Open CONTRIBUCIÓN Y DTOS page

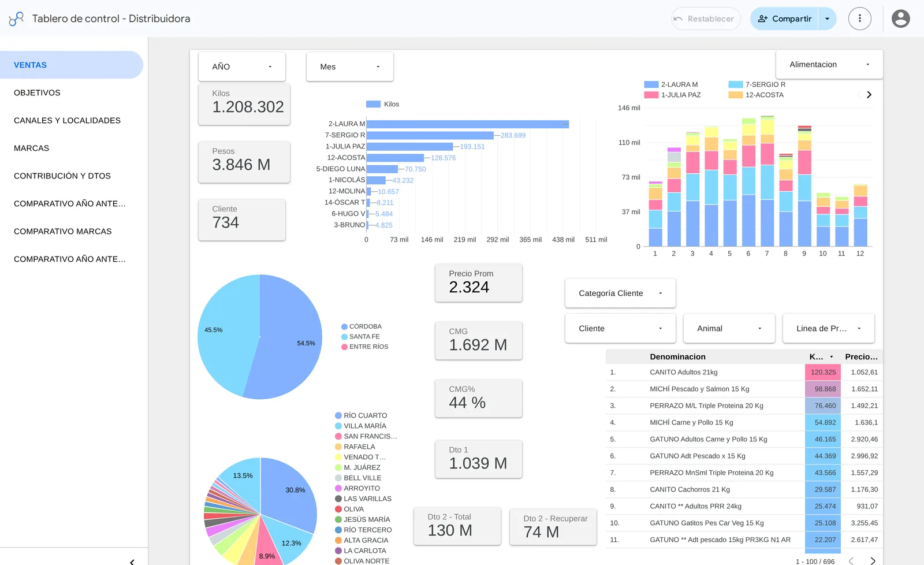72,176
